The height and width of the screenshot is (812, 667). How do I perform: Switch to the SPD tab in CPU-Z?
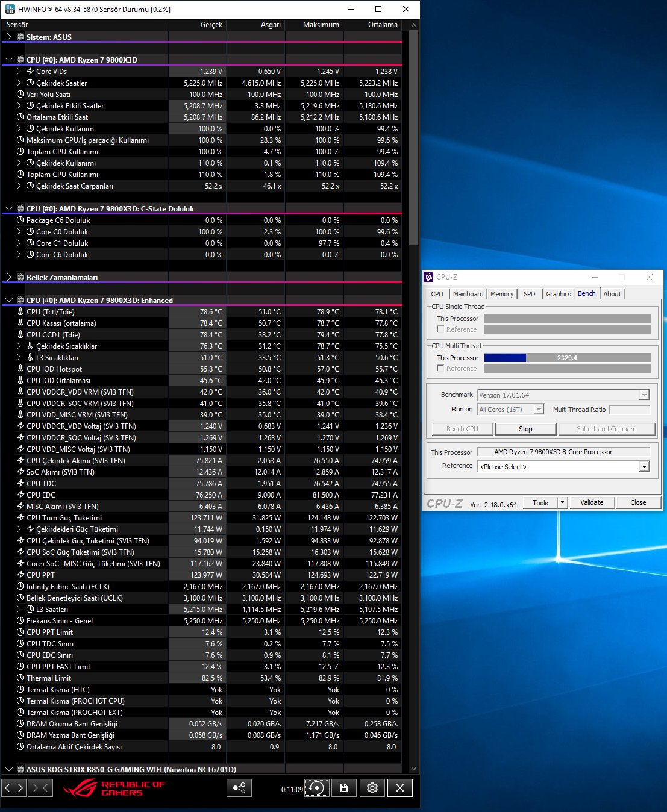pos(529,294)
